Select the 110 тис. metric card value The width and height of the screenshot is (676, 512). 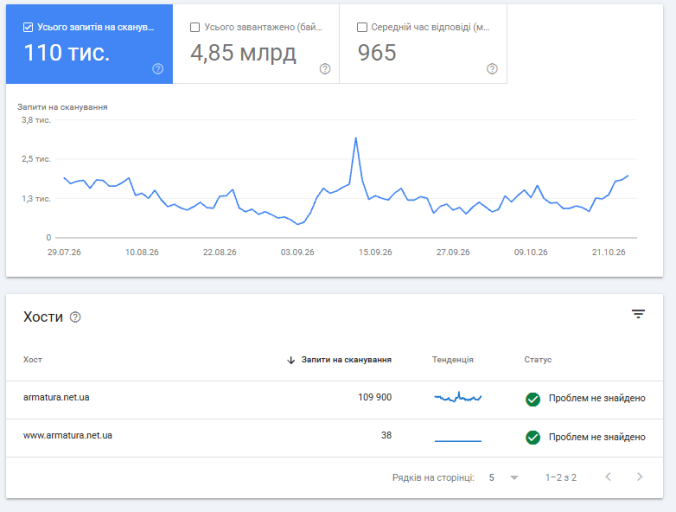(67, 53)
